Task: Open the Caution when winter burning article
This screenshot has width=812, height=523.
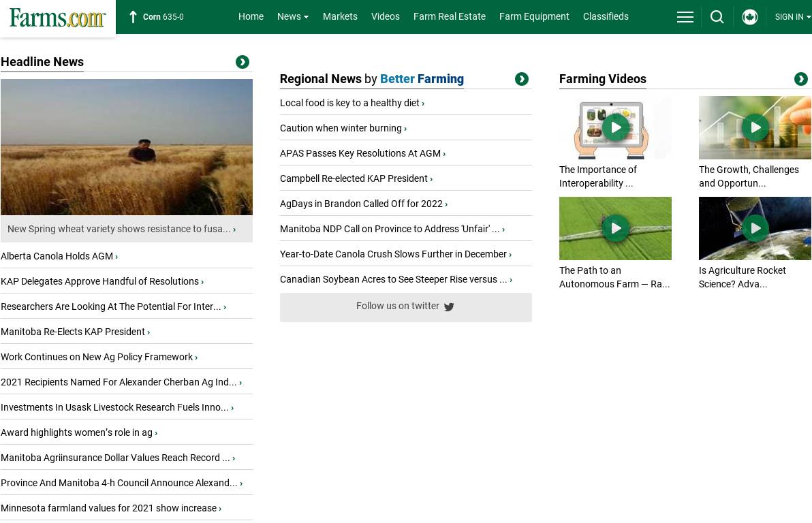Action: click(x=341, y=128)
